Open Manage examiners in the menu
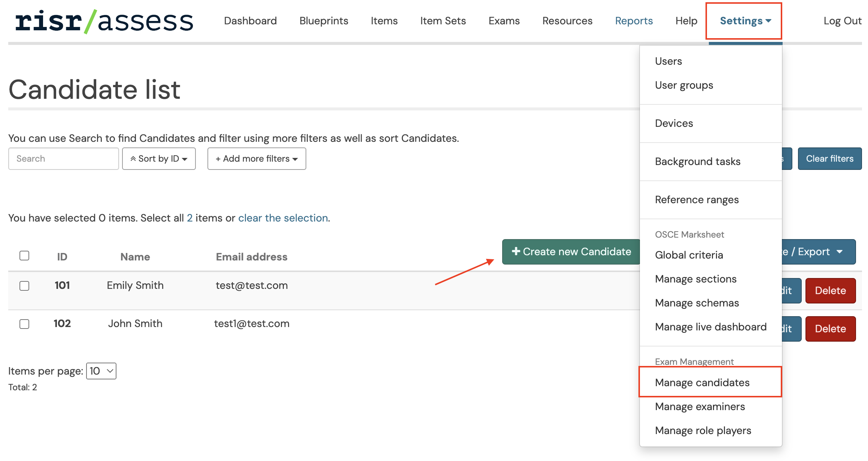The height and width of the screenshot is (461, 868). click(700, 406)
